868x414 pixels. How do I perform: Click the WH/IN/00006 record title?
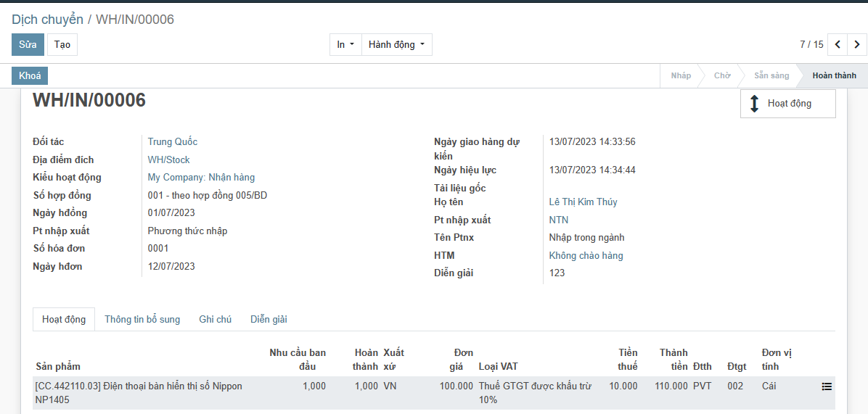pos(89,100)
